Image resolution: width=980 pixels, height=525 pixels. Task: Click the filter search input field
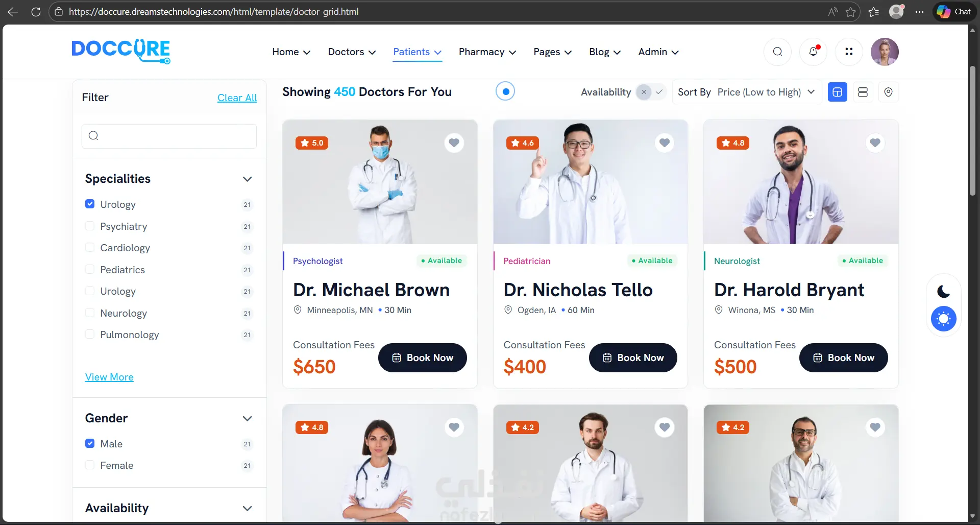click(169, 136)
